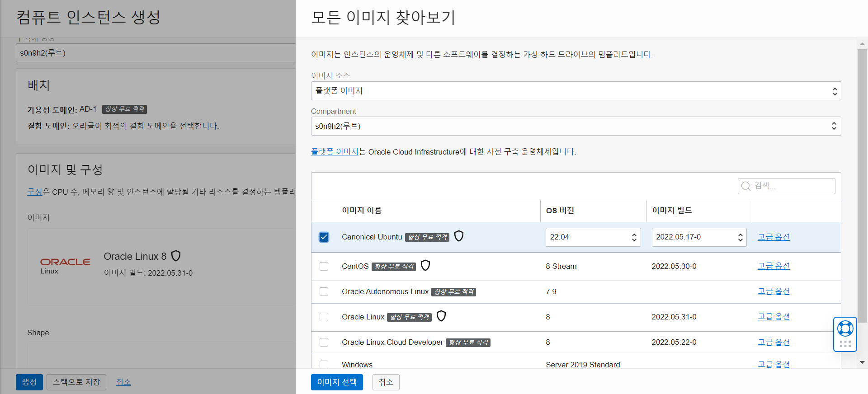The height and width of the screenshot is (394, 868).
Task: Click the 8 Stream OS version cell
Action: pyautogui.click(x=561, y=267)
